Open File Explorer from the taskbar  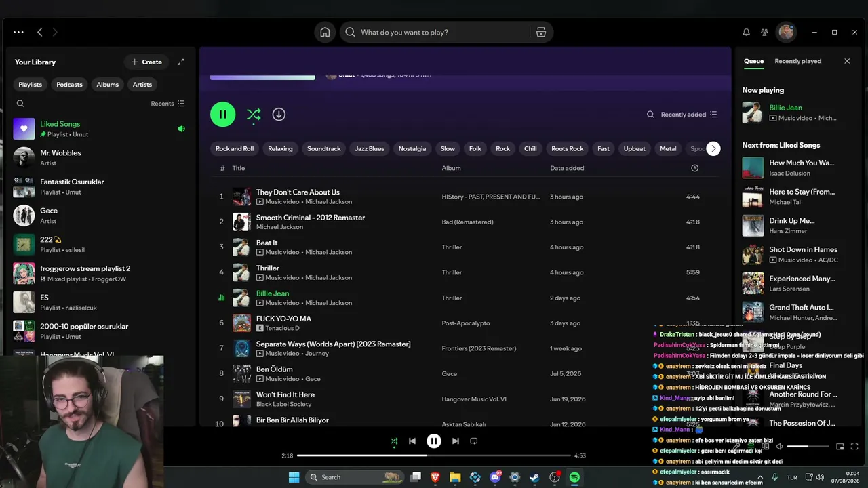click(455, 477)
